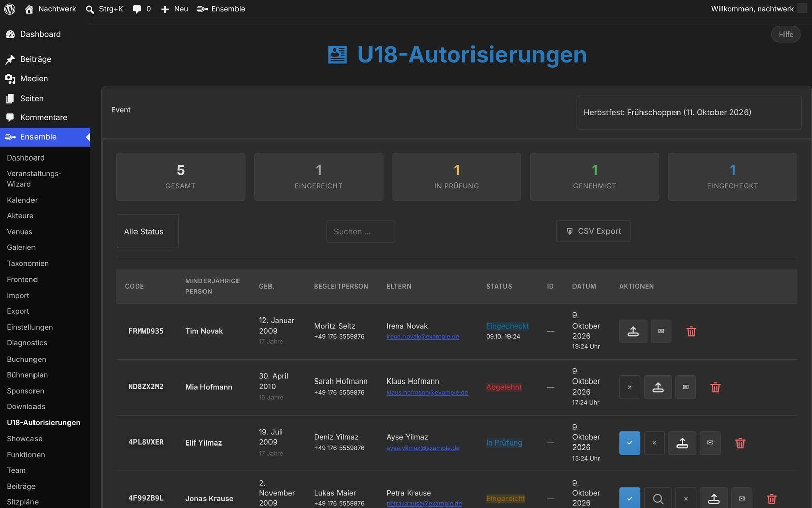Click STATUS column header
Viewport: 812px width, 508px height.
[x=499, y=287]
